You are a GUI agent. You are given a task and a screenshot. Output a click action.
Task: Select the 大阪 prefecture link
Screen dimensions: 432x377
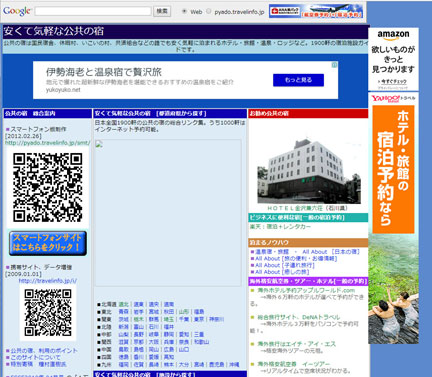[153, 342]
